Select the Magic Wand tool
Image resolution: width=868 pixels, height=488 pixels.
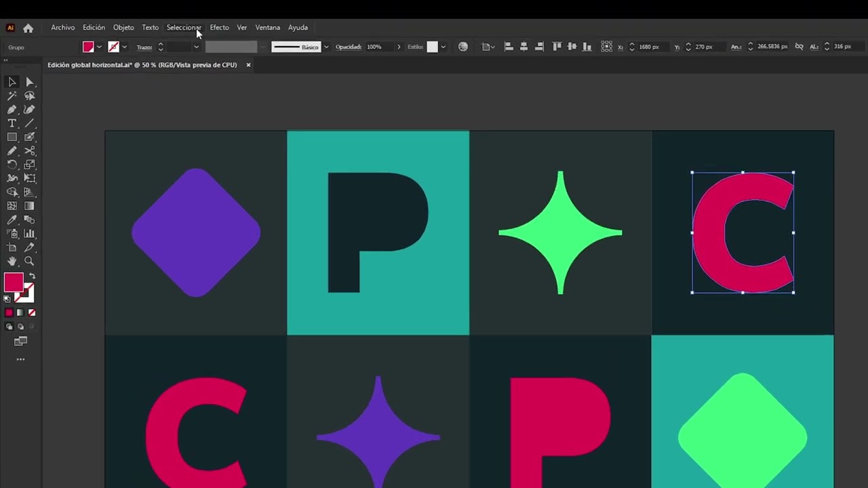point(12,96)
